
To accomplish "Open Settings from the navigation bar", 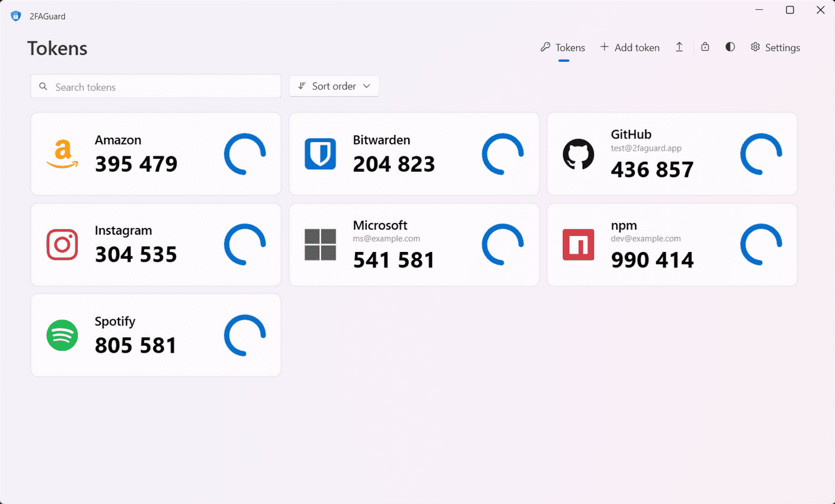I will tap(775, 48).
